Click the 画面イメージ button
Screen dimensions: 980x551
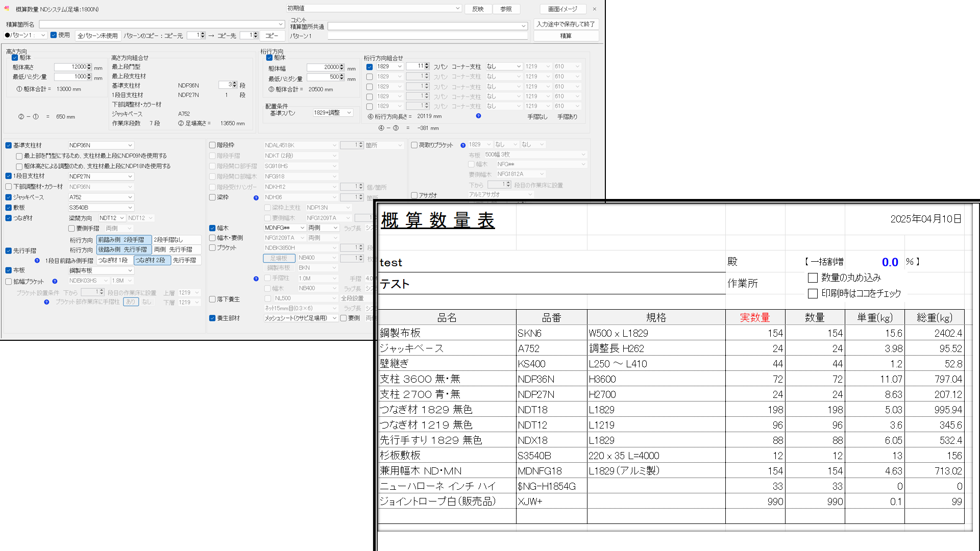[x=562, y=9]
